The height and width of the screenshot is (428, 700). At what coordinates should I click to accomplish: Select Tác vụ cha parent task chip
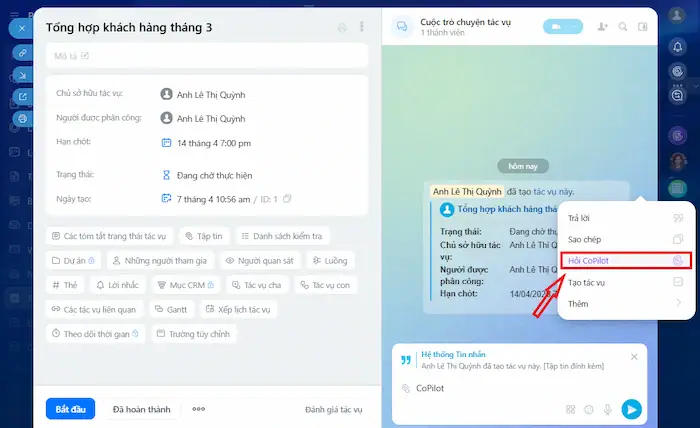(257, 285)
